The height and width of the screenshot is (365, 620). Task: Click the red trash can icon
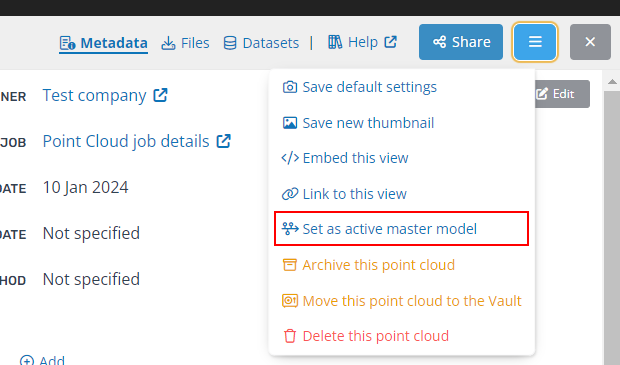click(289, 336)
